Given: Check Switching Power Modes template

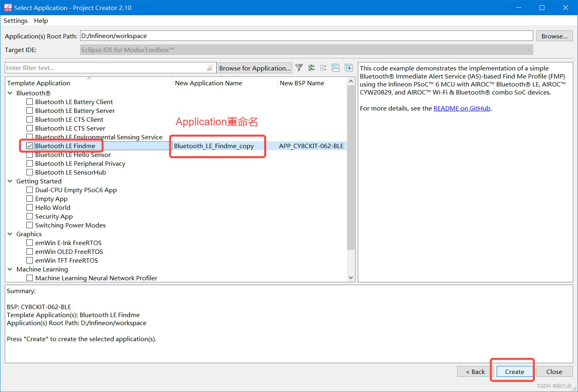Looking at the screenshot, I should (x=30, y=225).
